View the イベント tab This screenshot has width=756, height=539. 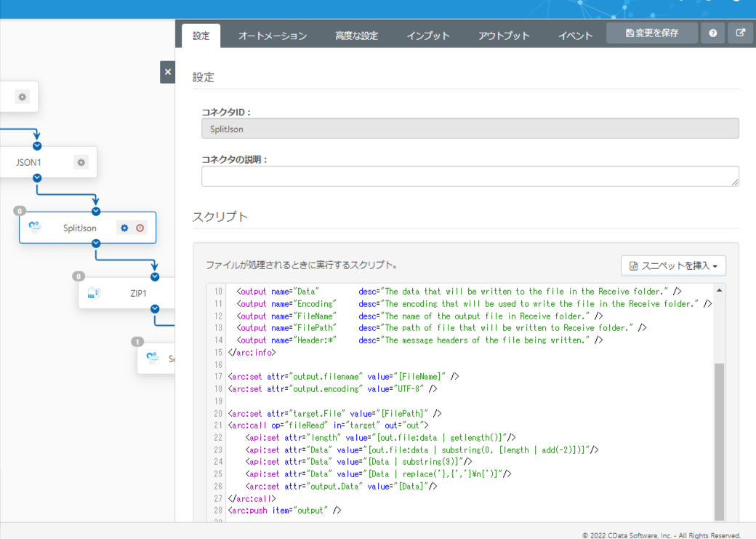coord(575,36)
